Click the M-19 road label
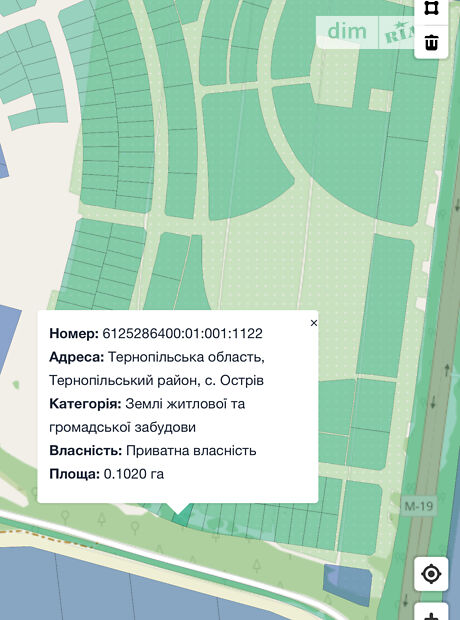 tap(419, 506)
